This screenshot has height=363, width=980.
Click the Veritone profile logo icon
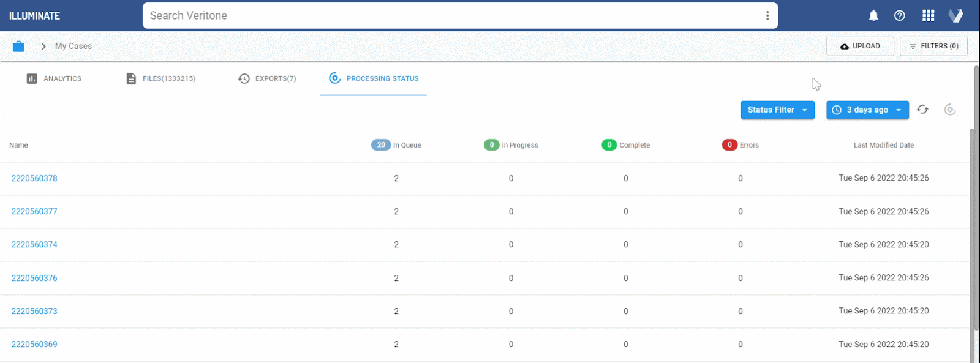point(956,16)
